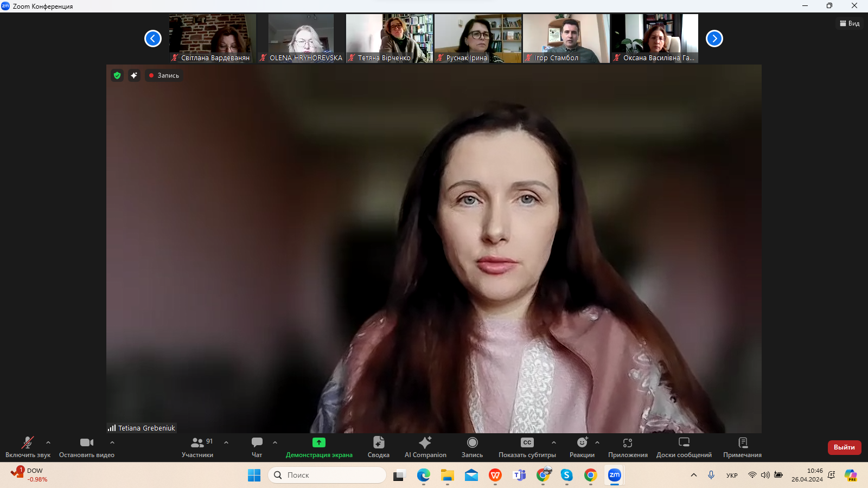The height and width of the screenshot is (488, 868).
Task: Open the Apps (Приложения) panel
Action: click(628, 447)
